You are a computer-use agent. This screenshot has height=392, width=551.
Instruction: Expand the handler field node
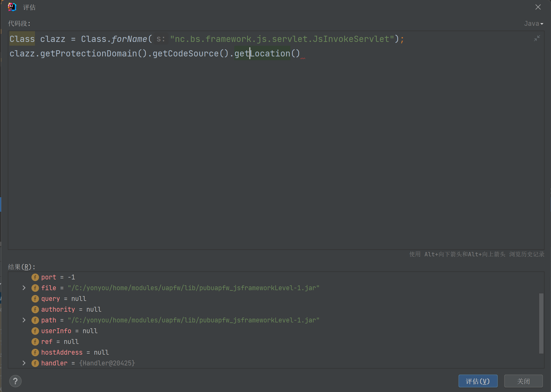(24, 363)
